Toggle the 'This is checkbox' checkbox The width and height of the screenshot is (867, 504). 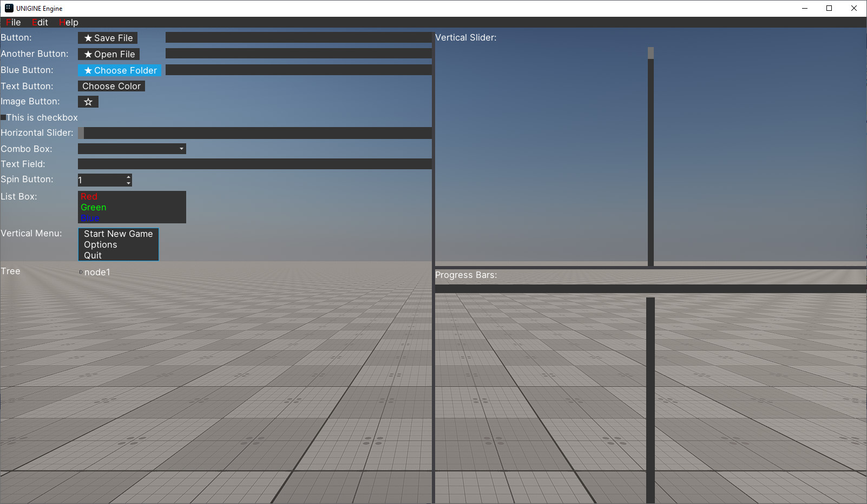coord(3,117)
